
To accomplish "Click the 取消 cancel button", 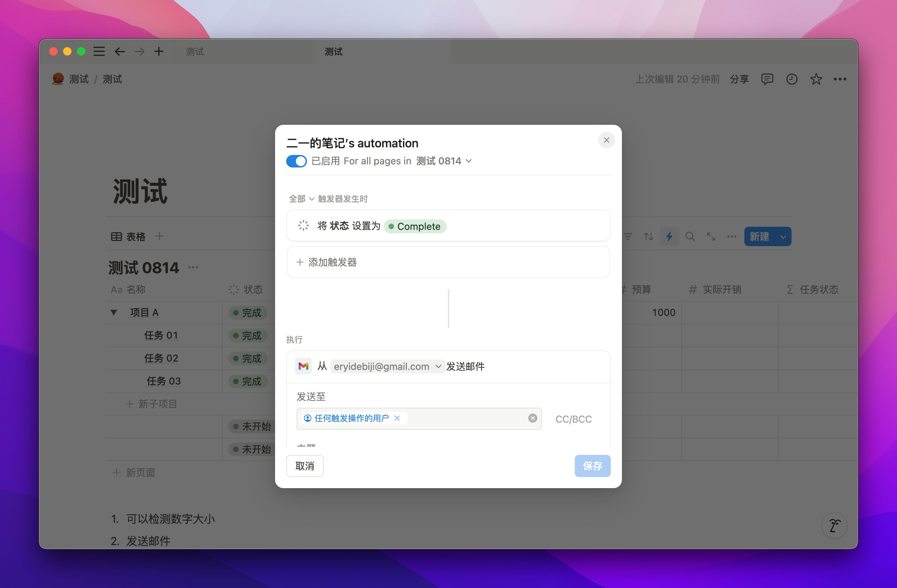I will pyautogui.click(x=305, y=466).
